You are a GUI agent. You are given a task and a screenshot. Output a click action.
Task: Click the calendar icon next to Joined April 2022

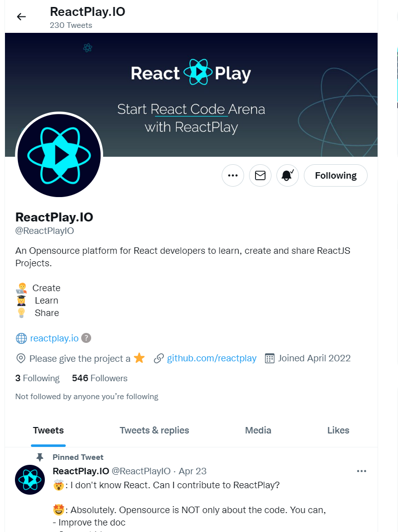[x=269, y=358]
